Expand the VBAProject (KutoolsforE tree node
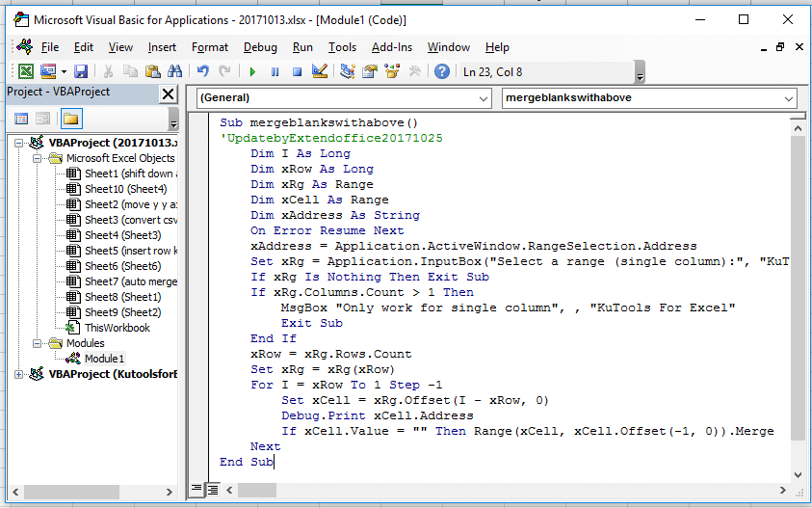The width and height of the screenshot is (812, 508). pyautogui.click(x=20, y=374)
